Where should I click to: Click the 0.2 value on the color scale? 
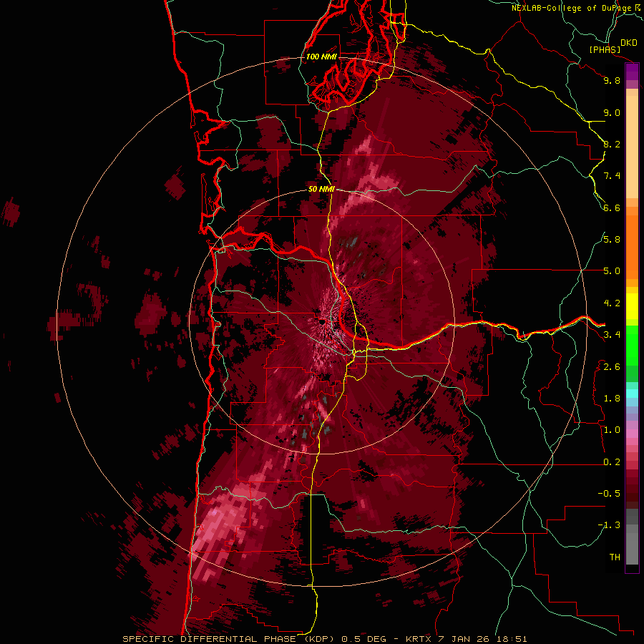click(612, 462)
